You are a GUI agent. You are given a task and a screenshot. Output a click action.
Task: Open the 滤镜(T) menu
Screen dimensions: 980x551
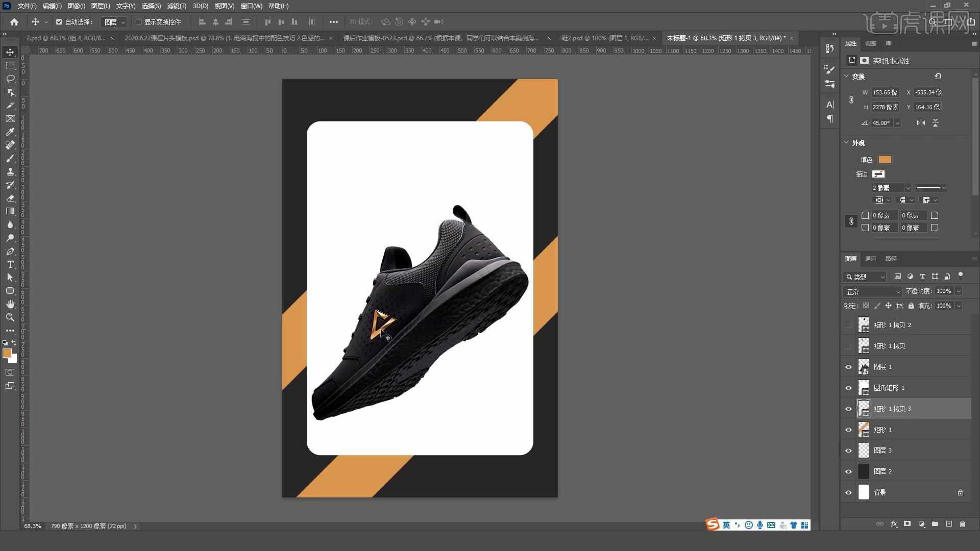click(x=177, y=6)
